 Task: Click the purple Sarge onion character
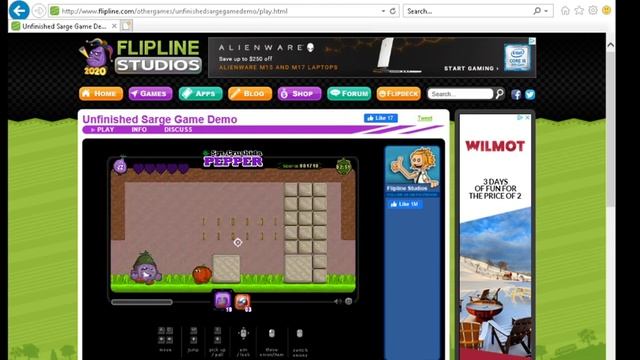click(x=145, y=267)
